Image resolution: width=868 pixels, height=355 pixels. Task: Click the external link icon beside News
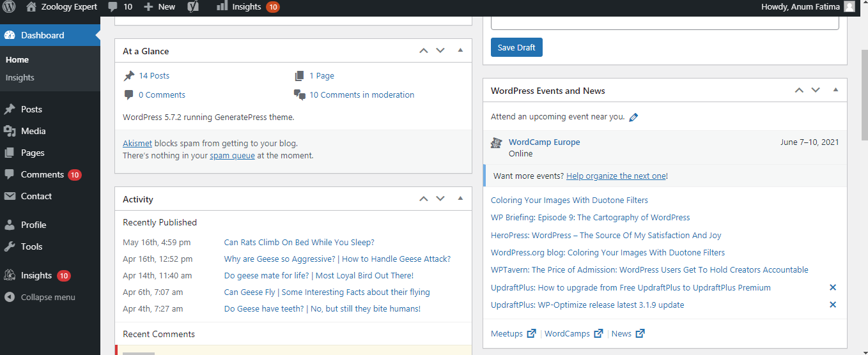pyautogui.click(x=640, y=333)
